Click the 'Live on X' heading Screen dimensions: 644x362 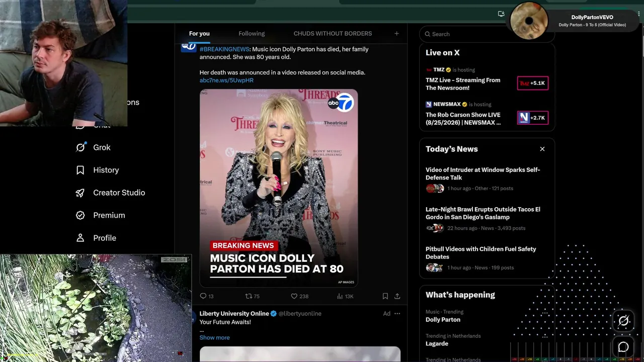[x=442, y=53]
